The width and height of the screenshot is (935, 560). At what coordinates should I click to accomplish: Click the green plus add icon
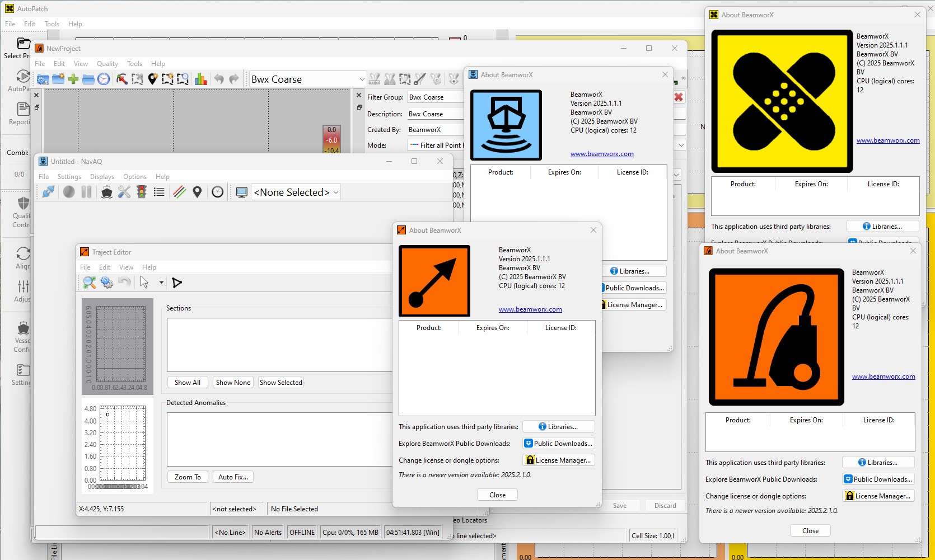pyautogui.click(x=73, y=79)
